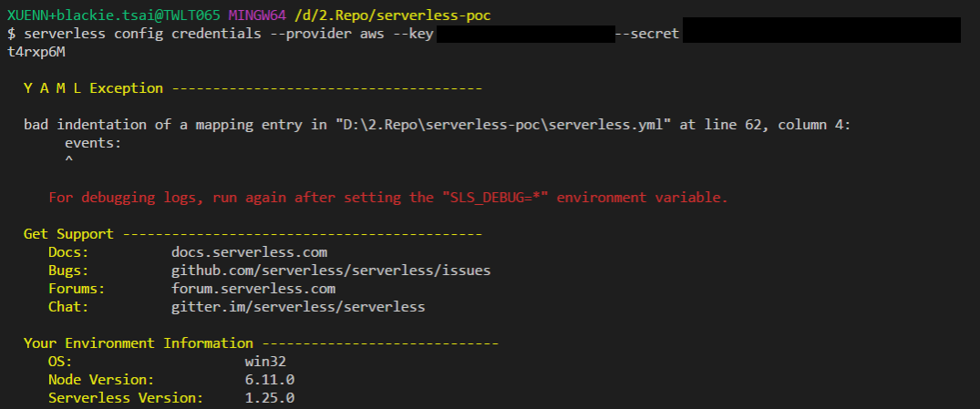Click the caret marker under events
980x409 pixels.
68,160
